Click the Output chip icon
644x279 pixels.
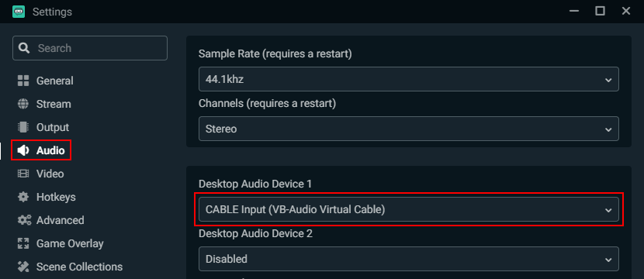tap(23, 127)
